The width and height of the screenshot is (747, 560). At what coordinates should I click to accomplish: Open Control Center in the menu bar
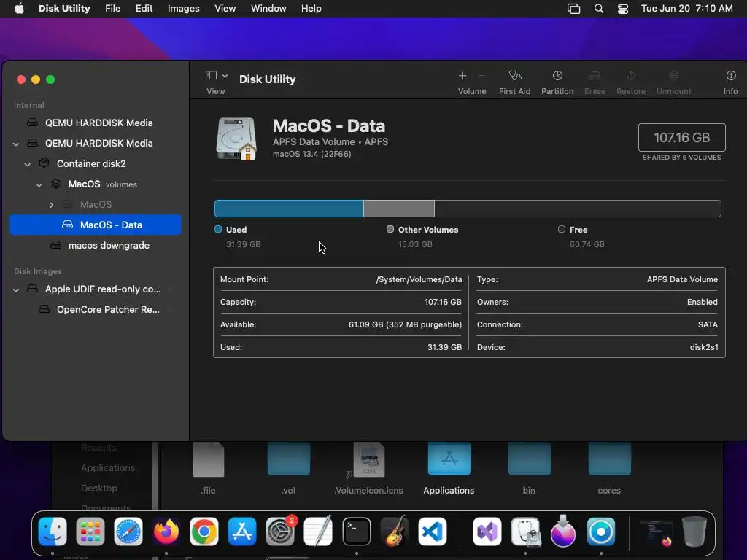click(623, 9)
